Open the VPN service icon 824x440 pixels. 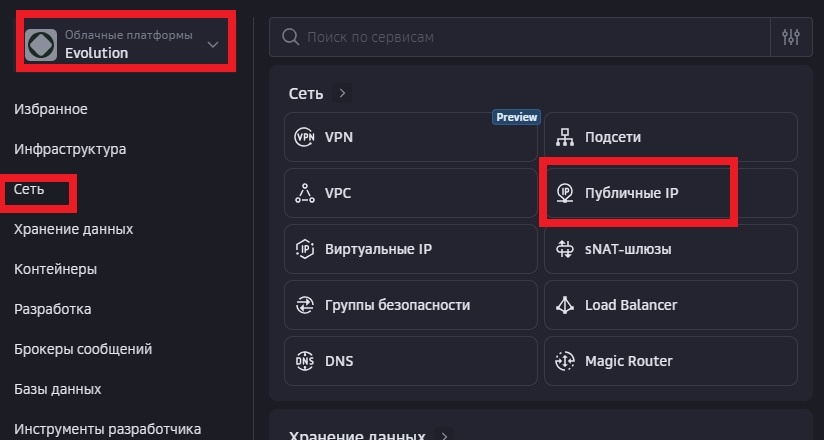click(x=304, y=137)
